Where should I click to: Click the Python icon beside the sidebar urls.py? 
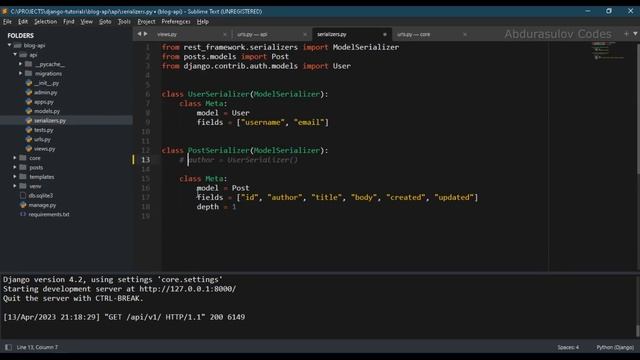pos(29,139)
